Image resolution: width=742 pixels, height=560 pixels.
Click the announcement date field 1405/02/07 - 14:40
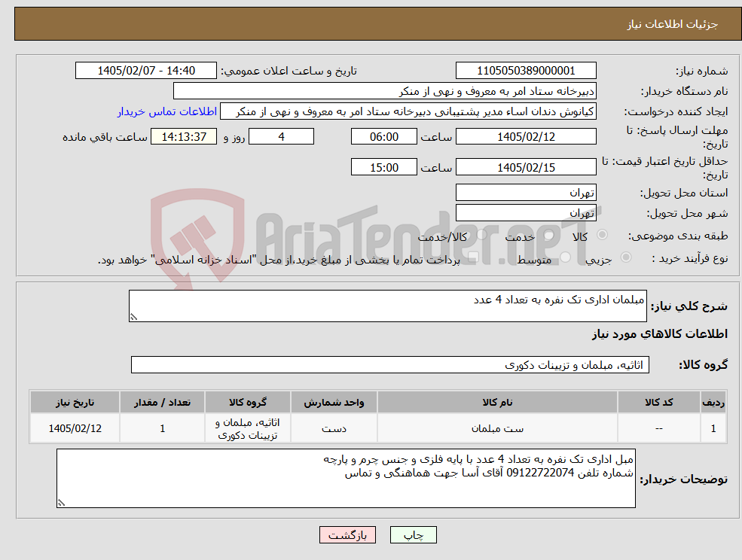point(145,71)
